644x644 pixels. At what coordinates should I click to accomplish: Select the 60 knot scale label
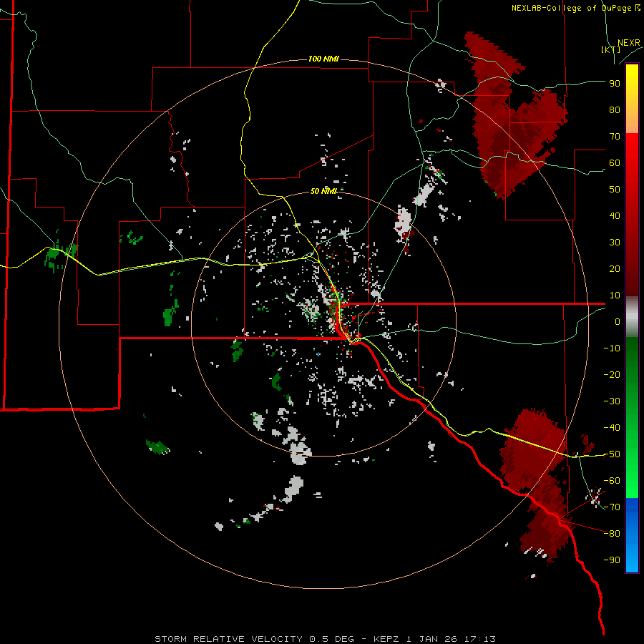pyautogui.click(x=615, y=162)
